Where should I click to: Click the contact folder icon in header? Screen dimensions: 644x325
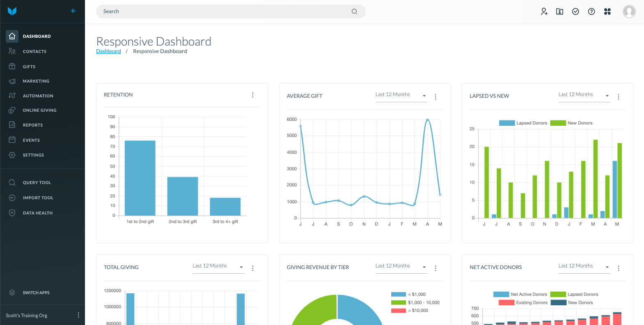[559, 12]
